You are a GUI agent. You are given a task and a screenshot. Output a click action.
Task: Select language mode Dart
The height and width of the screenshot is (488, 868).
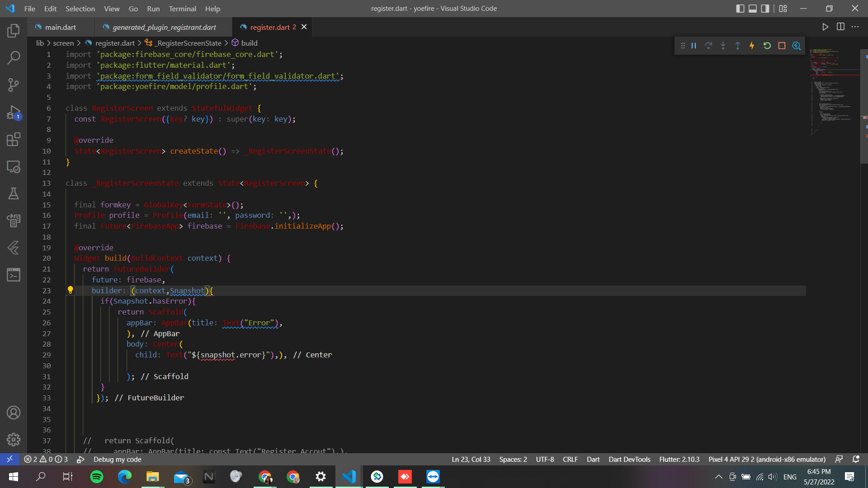click(x=593, y=459)
